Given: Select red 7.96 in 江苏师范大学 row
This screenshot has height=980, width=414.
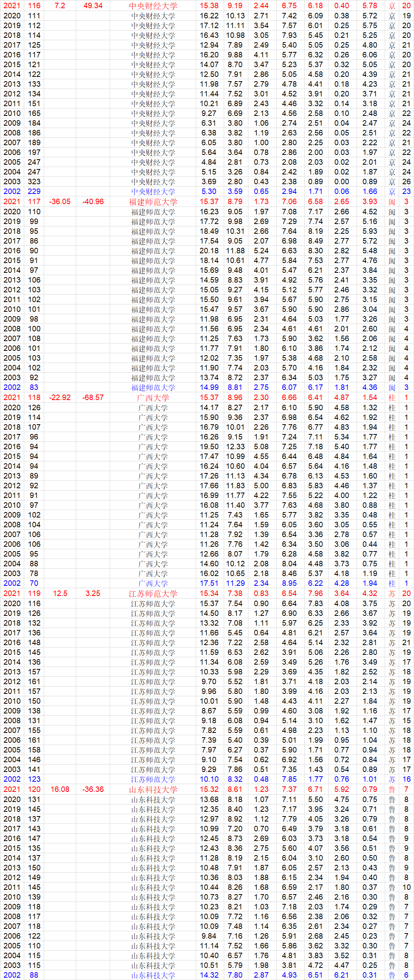Looking at the screenshot, I should click(x=316, y=594).
